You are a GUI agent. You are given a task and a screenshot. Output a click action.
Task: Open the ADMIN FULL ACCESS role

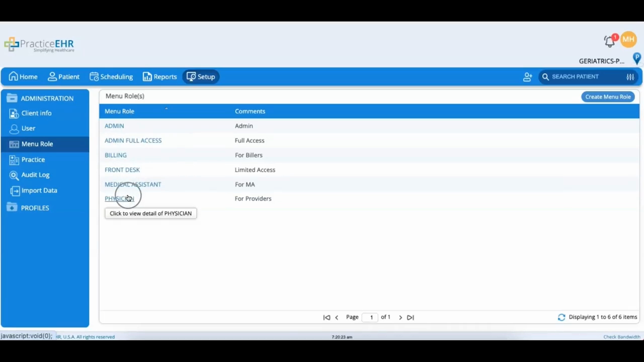(133, 140)
